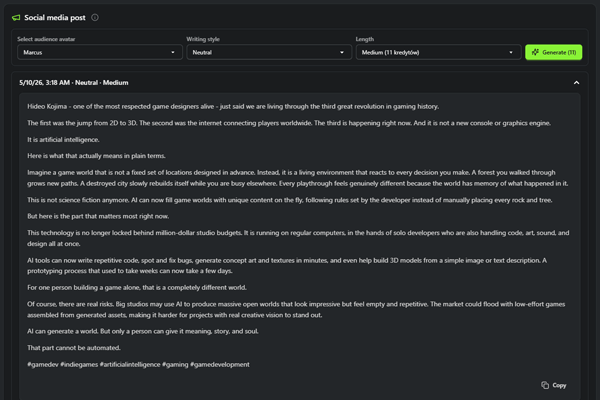The height and width of the screenshot is (400, 600).
Task: Click the green Generate button
Action: 554,52
